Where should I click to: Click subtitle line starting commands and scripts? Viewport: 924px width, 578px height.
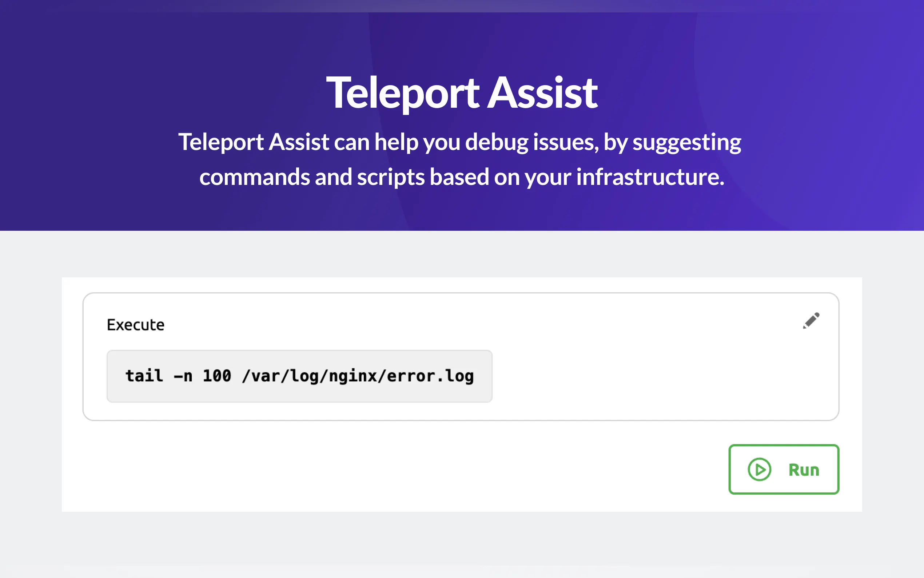pyautogui.click(x=461, y=177)
